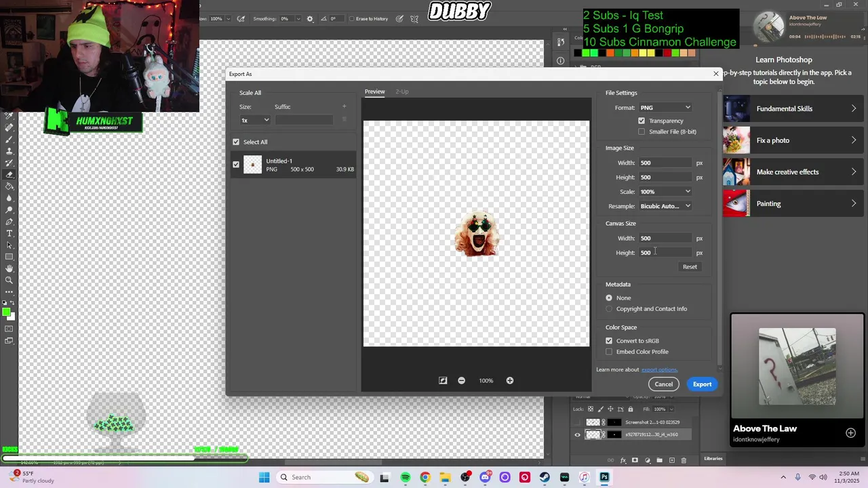The height and width of the screenshot is (488, 868).
Task: Select the Path Selection arrow tool
Action: click(x=9, y=245)
